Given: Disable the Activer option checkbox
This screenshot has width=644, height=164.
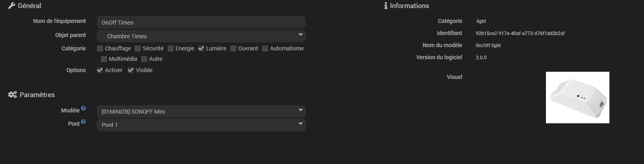Looking at the screenshot, I should 100,70.
